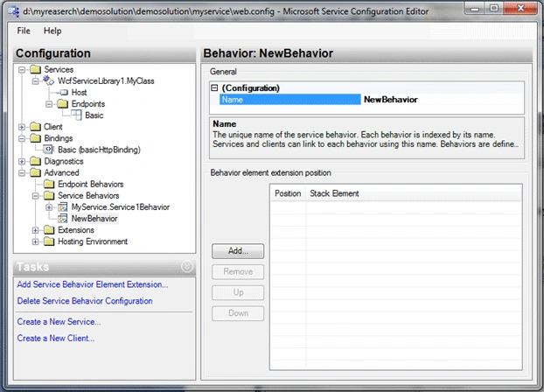Collapse the Endpoints node

[x=49, y=104]
